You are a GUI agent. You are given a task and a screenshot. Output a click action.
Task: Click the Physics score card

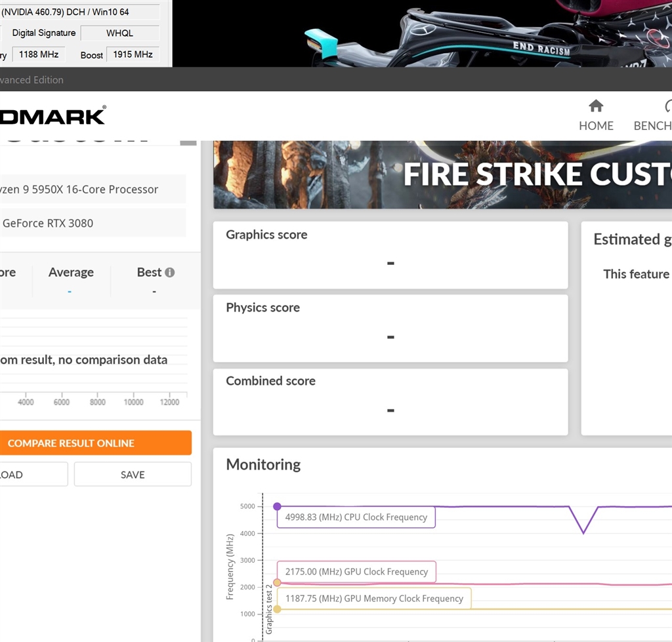pyautogui.click(x=390, y=328)
